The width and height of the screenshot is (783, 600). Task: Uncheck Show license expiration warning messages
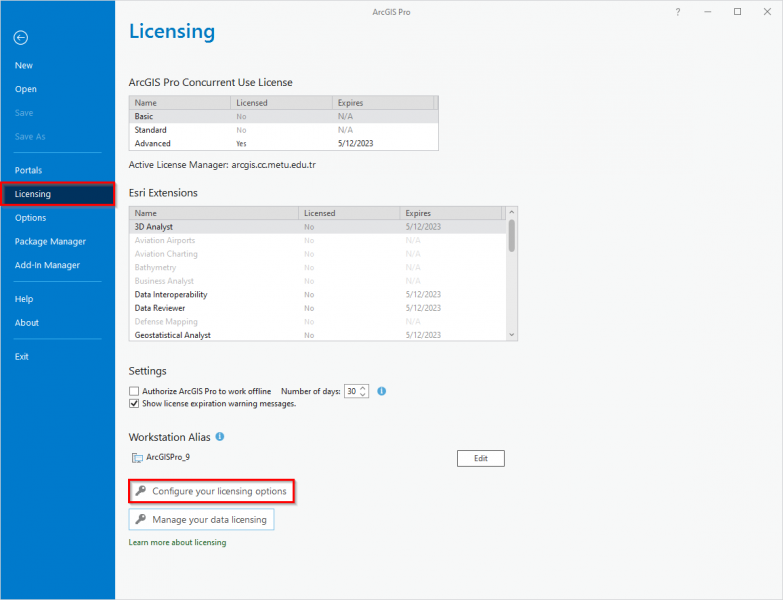134,403
